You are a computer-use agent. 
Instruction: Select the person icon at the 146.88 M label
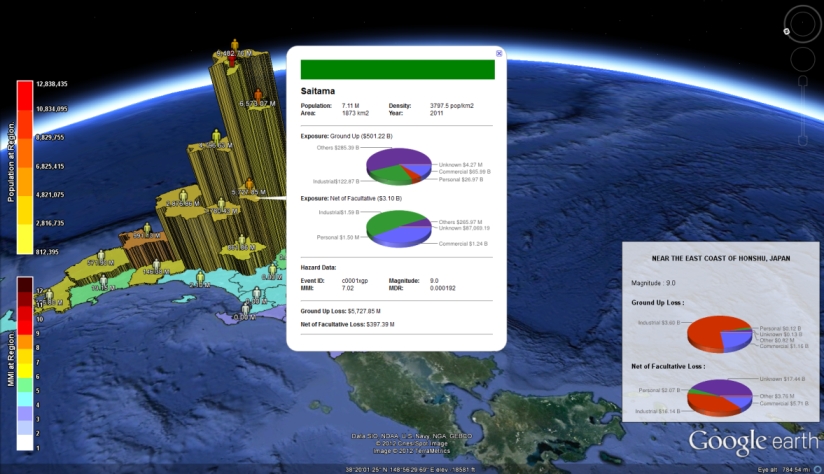[x=156, y=264]
